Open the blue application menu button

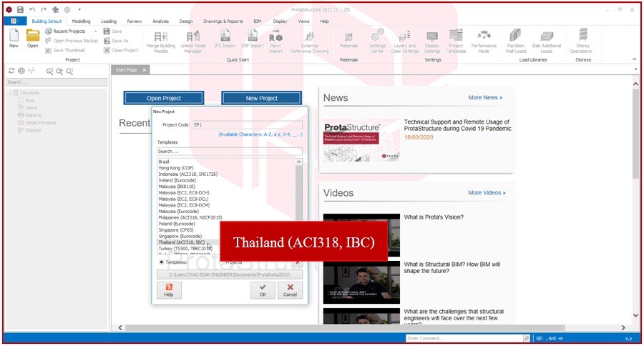(x=15, y=21)
